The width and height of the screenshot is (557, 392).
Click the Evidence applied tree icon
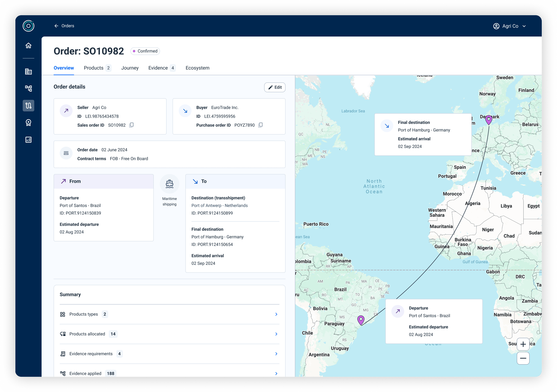[x=63, y=374]
